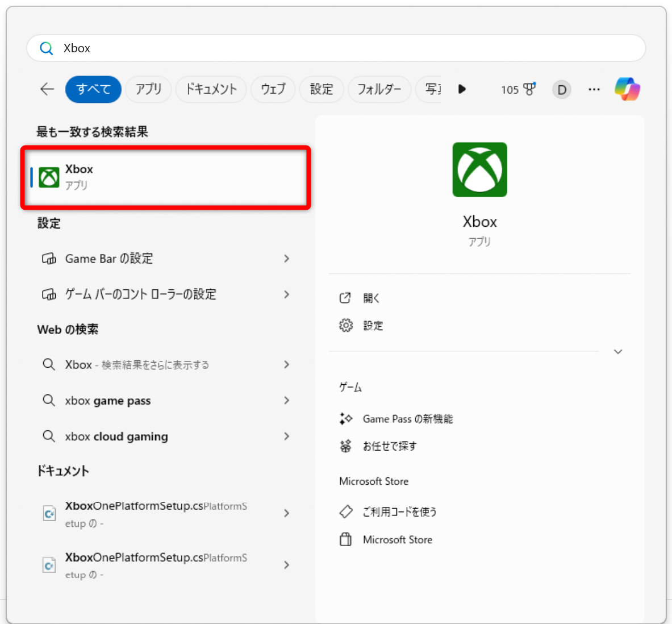Image resolution: width=672 pixels, height=624 pixels.
Task: Click the お任せで探す surprise icon
Action: (x=345, y=446)
